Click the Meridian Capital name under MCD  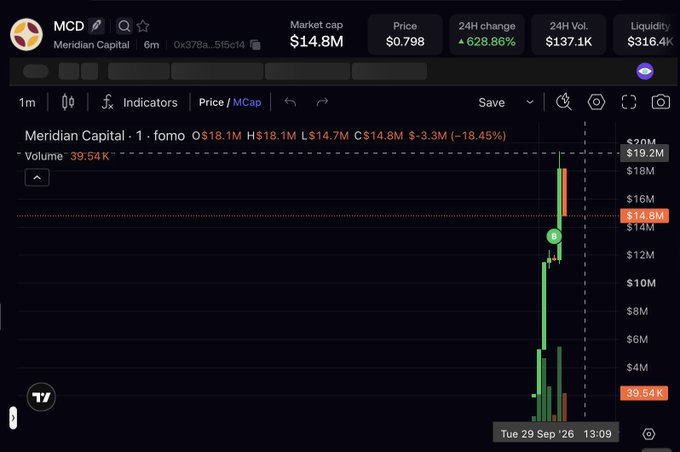coord(92,45)
